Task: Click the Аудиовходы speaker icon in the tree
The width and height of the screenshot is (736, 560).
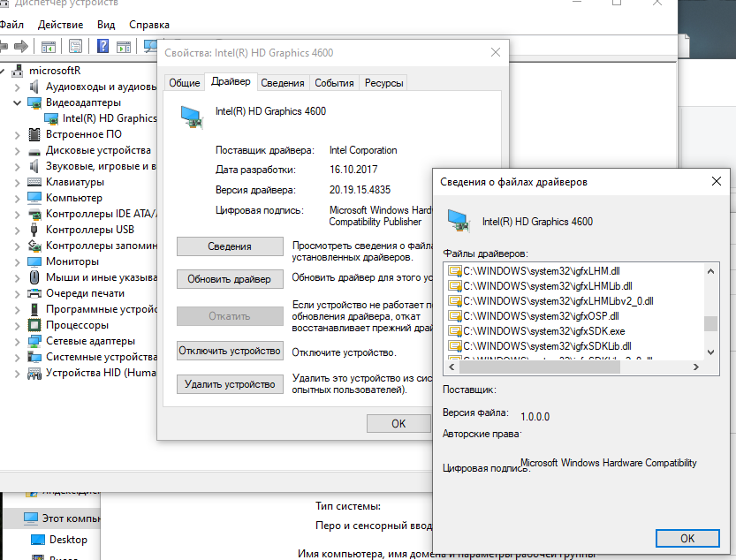Action: tap(34, 87)
